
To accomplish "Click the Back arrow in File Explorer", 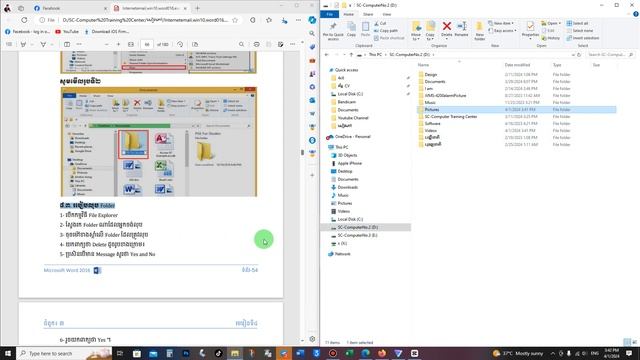I will [327, 55].
